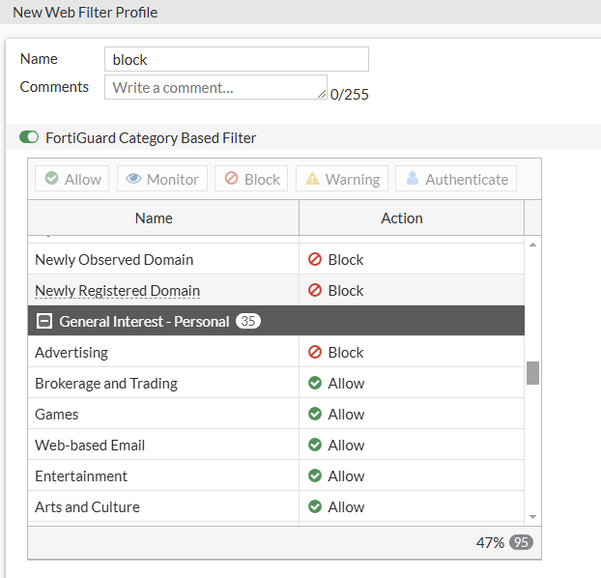601x578 pixels.
Task: Click the Name input field containing 'block'
Action: pyautogui.click(x=236, y=59)
